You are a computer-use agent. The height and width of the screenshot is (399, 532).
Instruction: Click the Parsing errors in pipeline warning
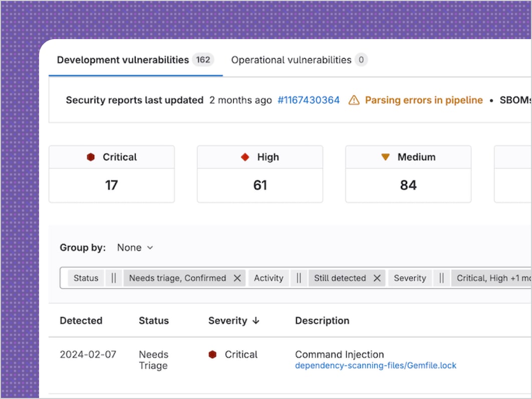coord(424,100)
